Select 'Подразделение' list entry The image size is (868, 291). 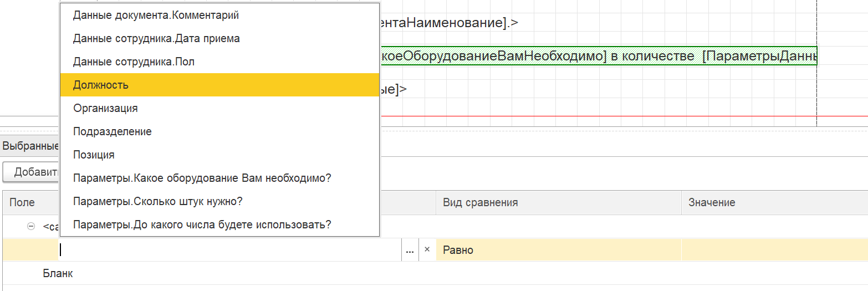coord(113,132)
